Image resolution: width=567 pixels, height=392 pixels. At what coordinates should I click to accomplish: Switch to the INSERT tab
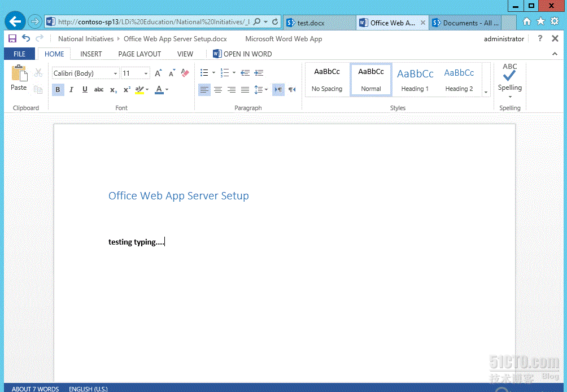click(x=91, y=54)
